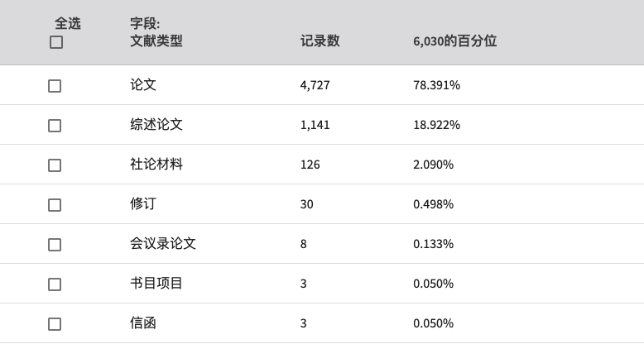Click the 书目项目 type label

(x=156, y=284)
